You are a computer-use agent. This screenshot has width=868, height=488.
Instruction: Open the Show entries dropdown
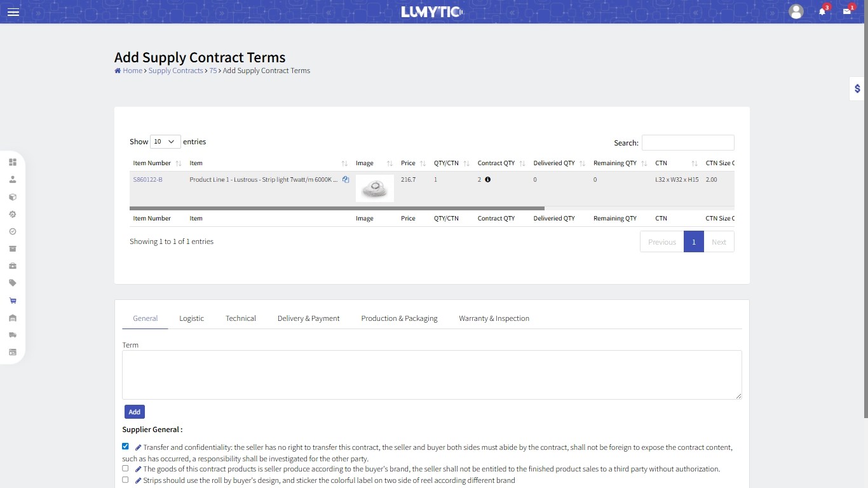[x=165, y=141]
